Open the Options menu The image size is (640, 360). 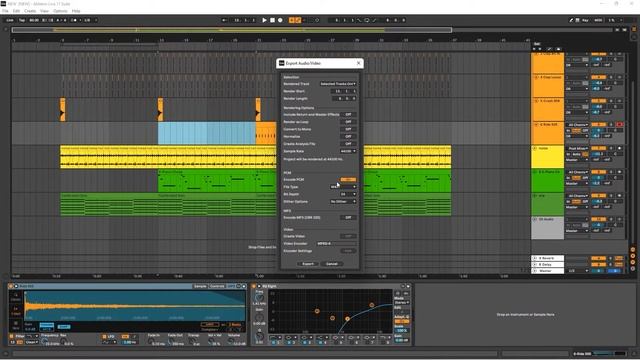(x=60, y=11)
